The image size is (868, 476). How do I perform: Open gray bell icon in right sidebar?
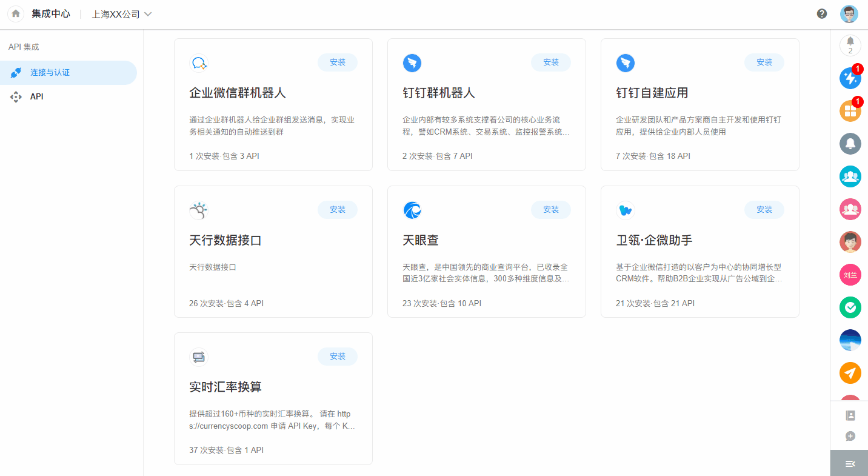coord(850,144)
